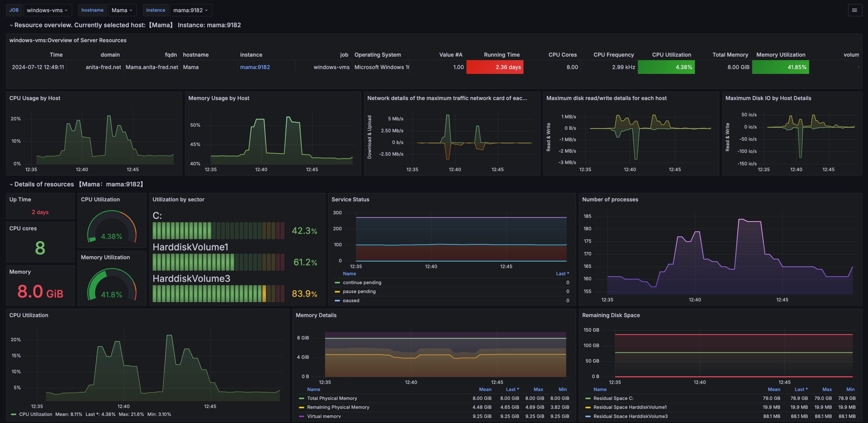868x423 pixels.
Task: Sort table by CPU Frequency column header
Action: (613, 55)
